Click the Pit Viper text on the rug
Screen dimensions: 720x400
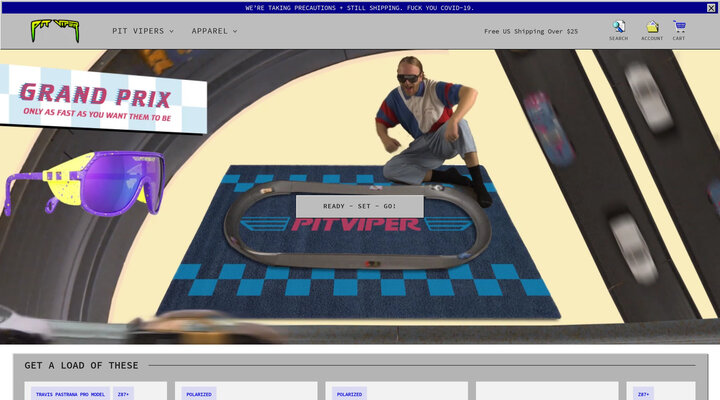point(357,224)
